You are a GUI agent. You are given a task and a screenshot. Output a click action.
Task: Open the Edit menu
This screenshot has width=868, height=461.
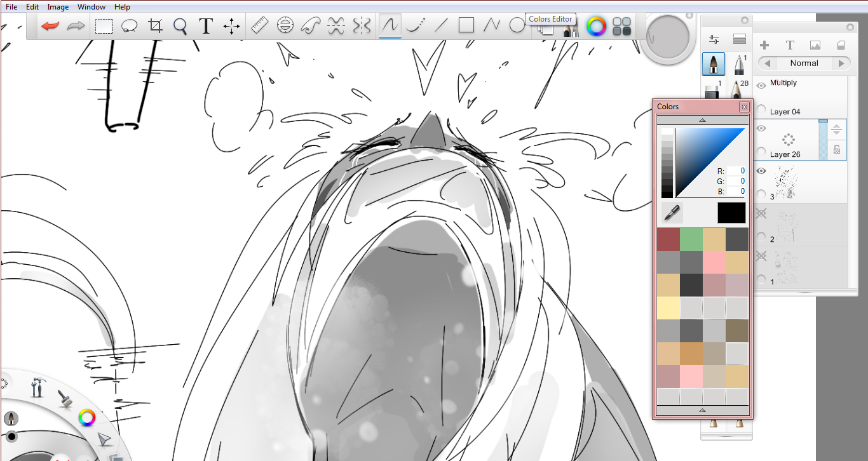point(32,7)
